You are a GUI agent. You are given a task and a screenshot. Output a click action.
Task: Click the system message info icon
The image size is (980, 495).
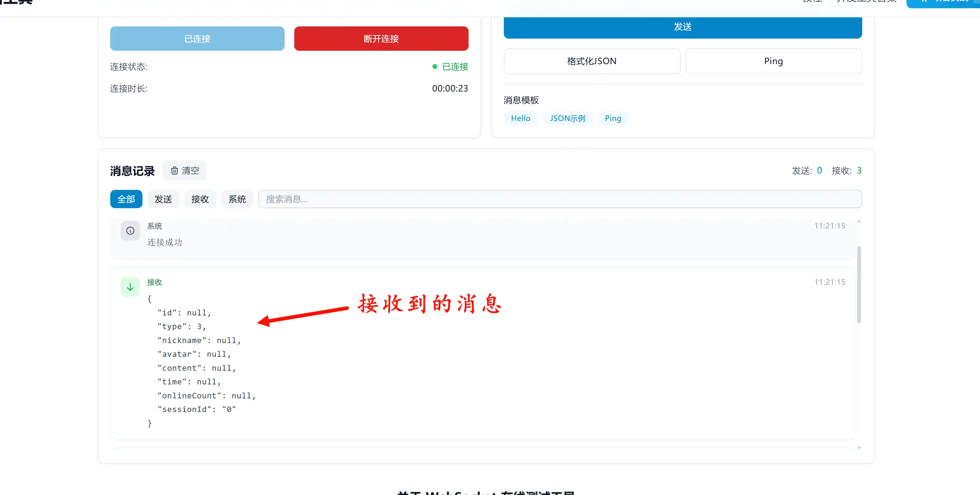(130, 231)
